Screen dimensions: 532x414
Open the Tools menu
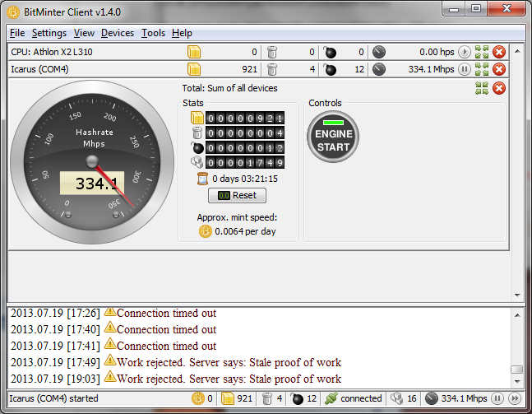pos(153,33)
